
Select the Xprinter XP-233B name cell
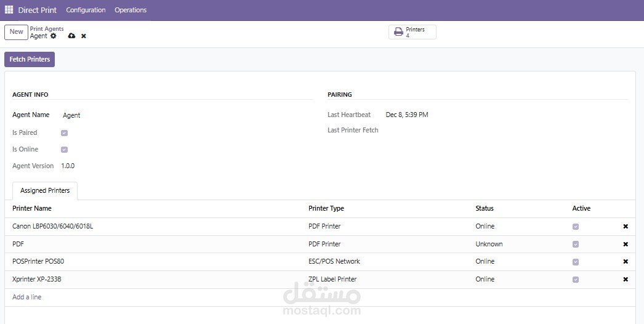37,279
